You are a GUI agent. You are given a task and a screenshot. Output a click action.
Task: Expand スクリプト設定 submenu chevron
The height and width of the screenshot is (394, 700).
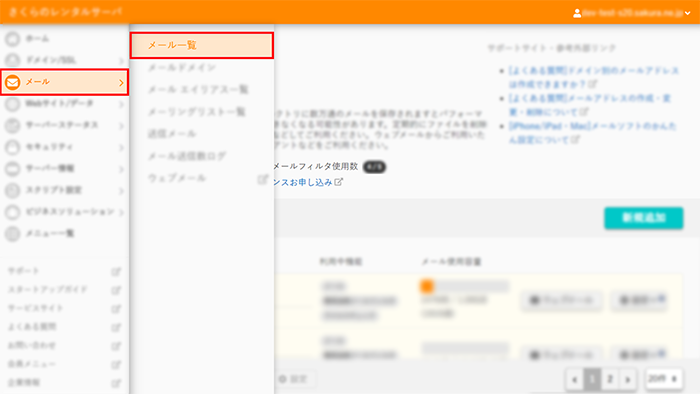(121, 191)
